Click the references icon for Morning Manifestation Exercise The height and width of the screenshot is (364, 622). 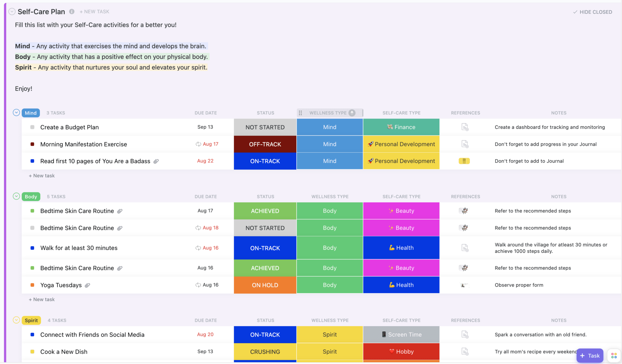pos(465,144)
